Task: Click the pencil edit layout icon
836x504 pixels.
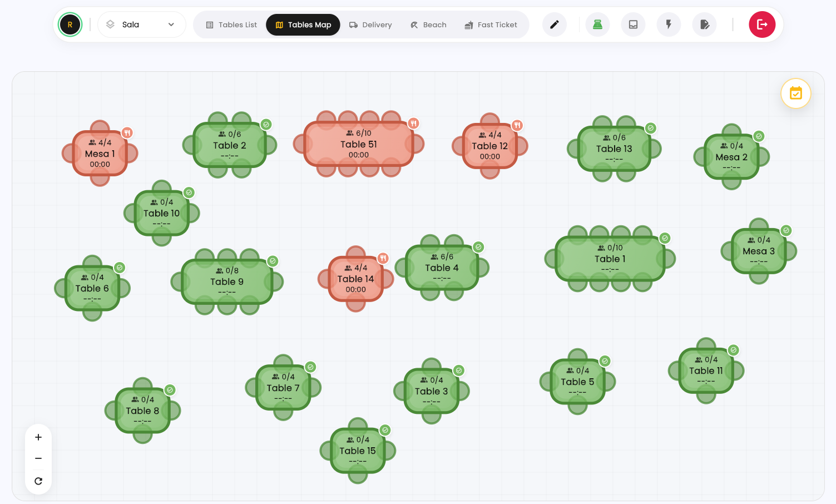Action: click(554, 24)
